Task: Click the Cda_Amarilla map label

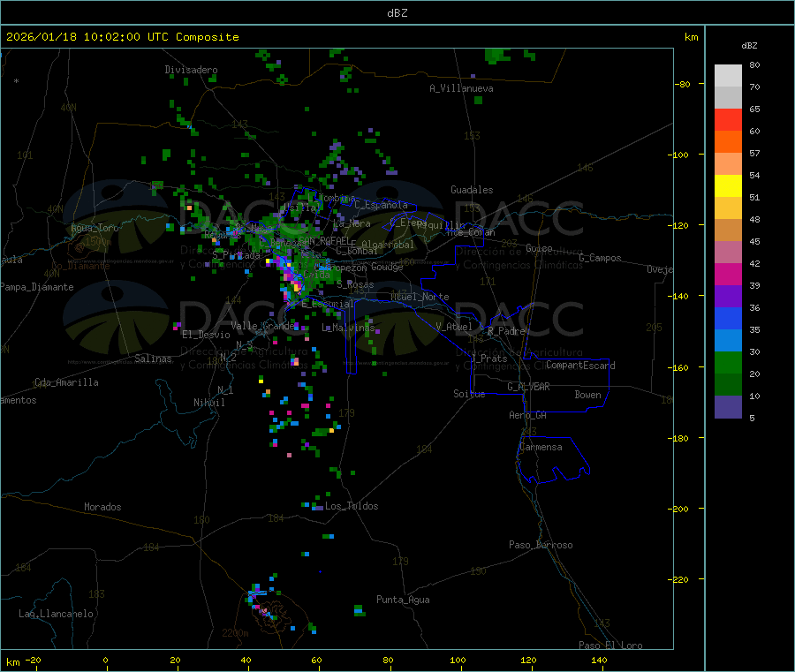Action: 66,382
